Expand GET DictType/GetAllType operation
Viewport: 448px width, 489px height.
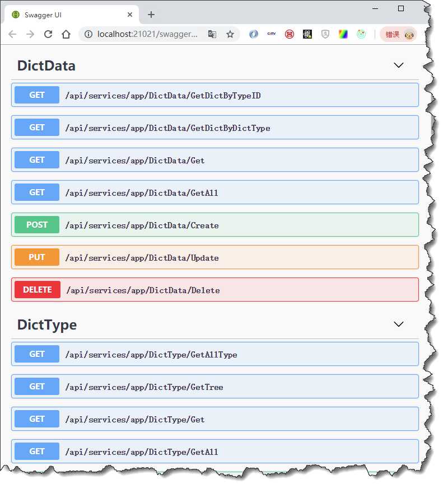215,354
